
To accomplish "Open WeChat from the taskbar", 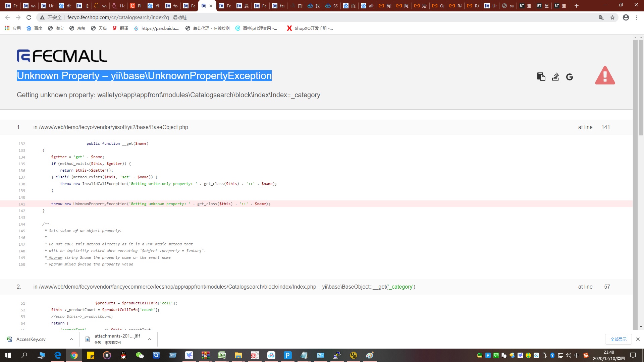I will tap(140, 355).
